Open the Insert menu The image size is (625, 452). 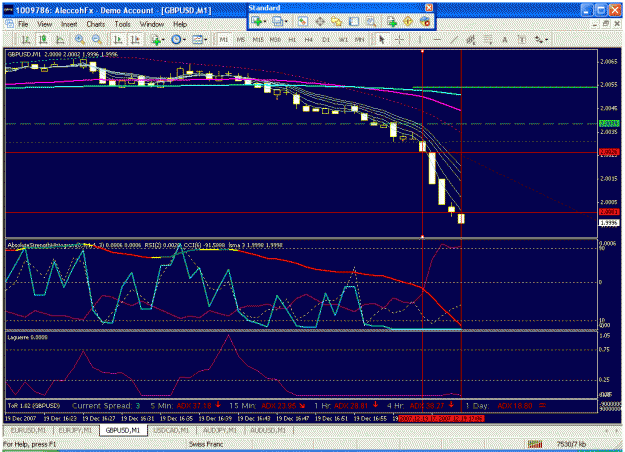(69, 24)
